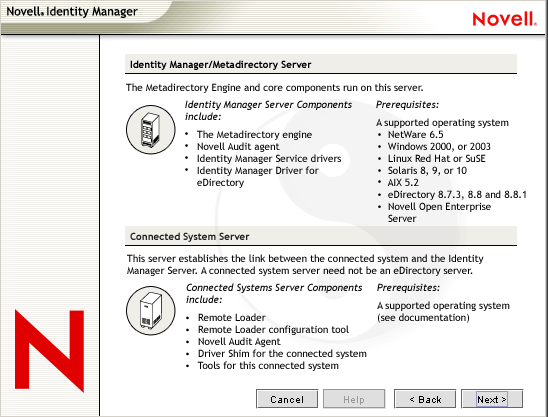Click 'The Metadirectory engine' list item
Image resolution: width=548 pixels, height=417 pixels.
(x=254, y=135)
